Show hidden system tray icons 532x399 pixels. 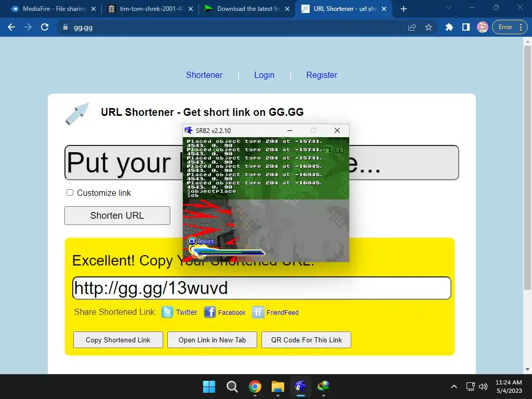(x=454, y=387)
